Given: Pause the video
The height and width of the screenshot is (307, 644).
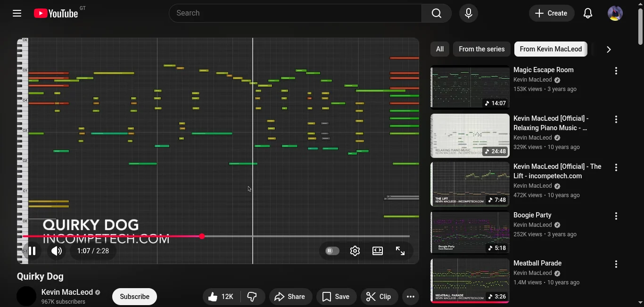Looking at the screenshot, I should tap(32, 251).
